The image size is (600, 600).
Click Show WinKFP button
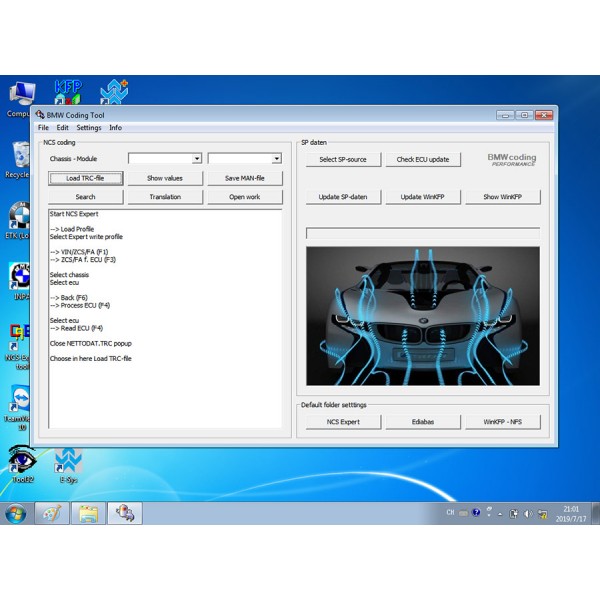tap(503, 197)
